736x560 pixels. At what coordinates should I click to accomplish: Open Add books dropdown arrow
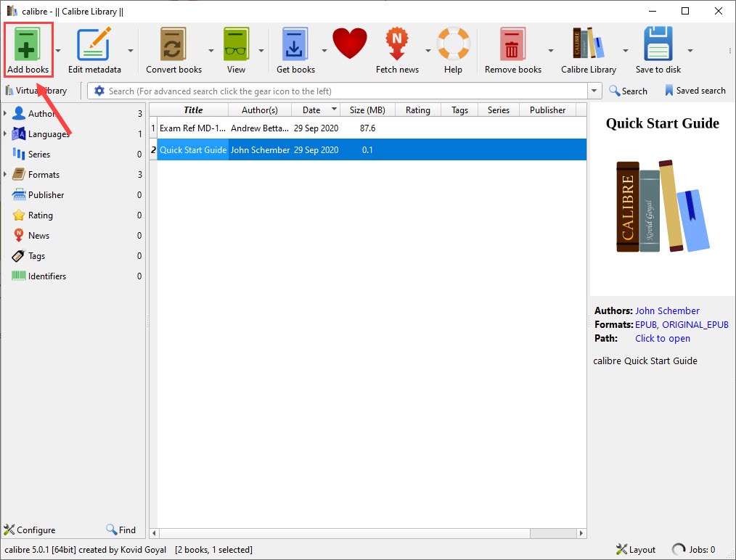(58, 50)
